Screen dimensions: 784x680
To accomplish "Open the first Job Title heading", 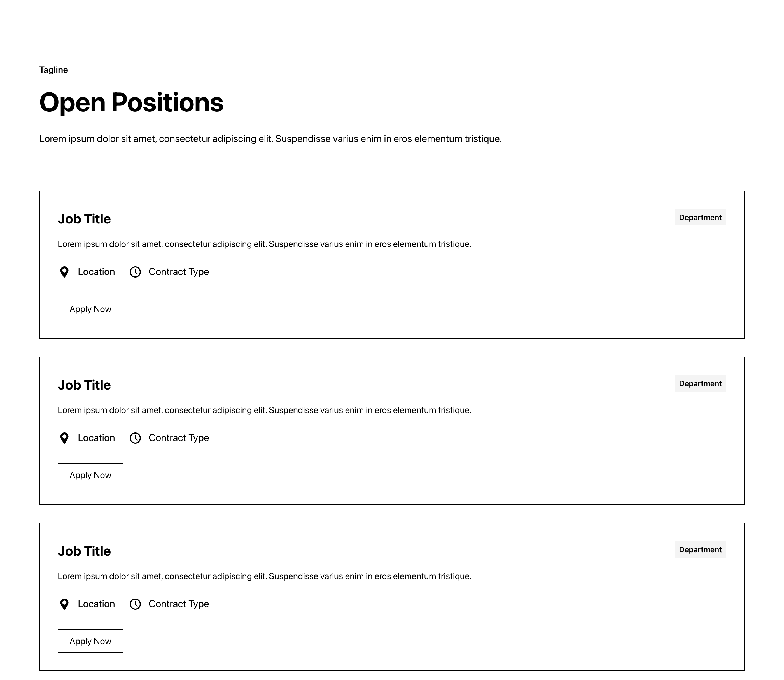I will pos(84,219).
